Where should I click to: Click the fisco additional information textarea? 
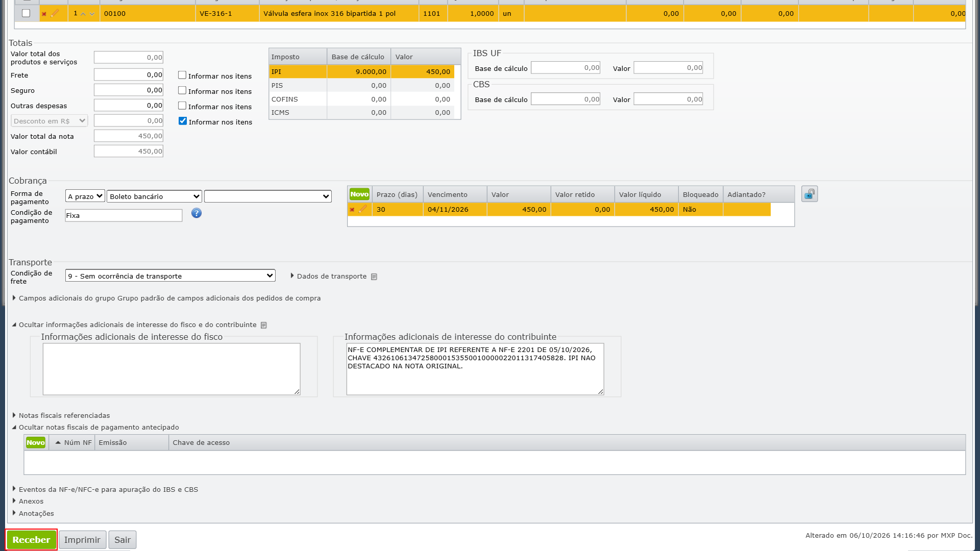(171, 369)
